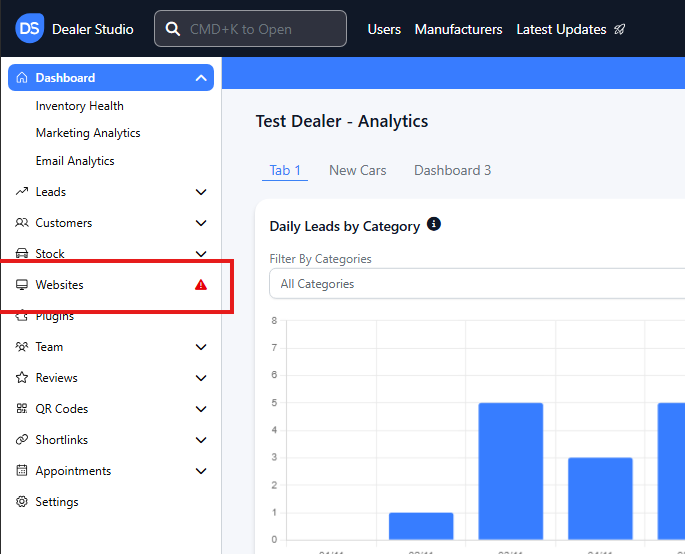Click the Settings gear icon in sidebar
The height and width of the screenshot is (554, 685).
22,502
